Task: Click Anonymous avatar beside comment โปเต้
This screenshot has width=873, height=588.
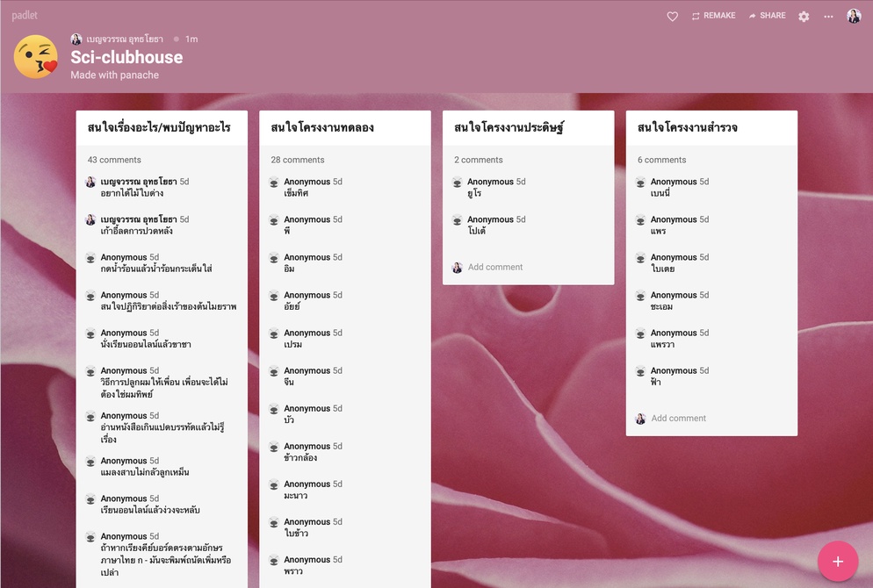Action: click(457, 219)
